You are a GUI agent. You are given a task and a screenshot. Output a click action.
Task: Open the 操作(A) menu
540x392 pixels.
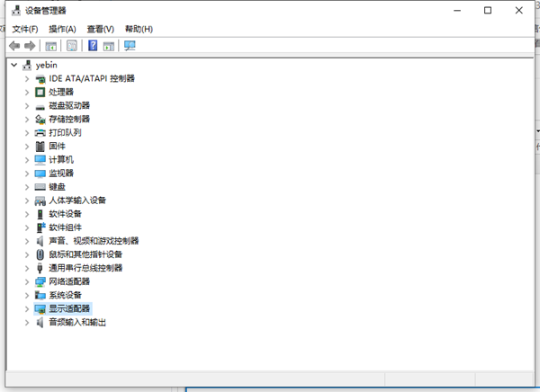click(62, 29)
